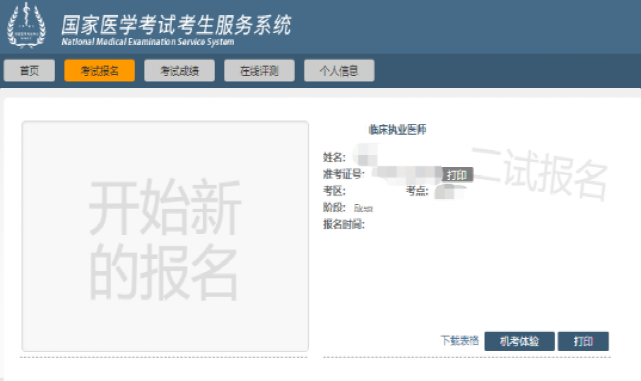641x381 pixels.
Task: Go to the 首页 home tab
Action: 29,71
